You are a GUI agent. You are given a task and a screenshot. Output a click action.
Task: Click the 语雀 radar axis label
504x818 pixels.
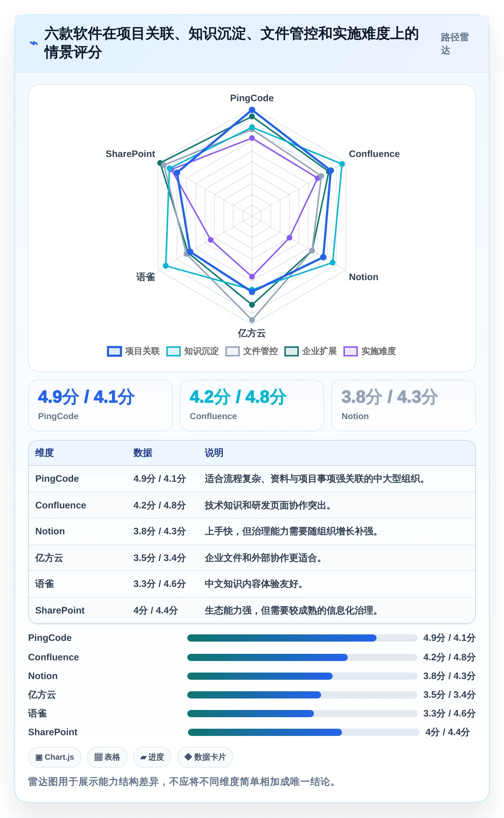tap(145, 277)
